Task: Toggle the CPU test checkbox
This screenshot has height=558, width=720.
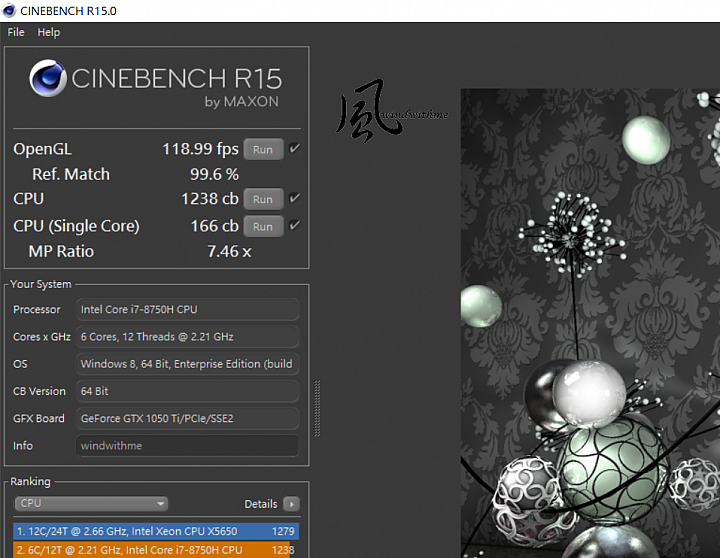Action: pyautogui.click(x=294, y=198)
